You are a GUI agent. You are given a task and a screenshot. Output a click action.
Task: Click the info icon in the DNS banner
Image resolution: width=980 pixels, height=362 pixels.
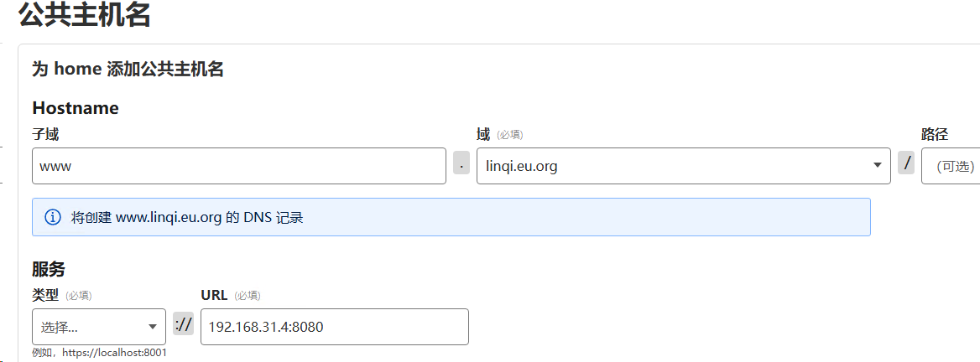(x=52, y=218)
